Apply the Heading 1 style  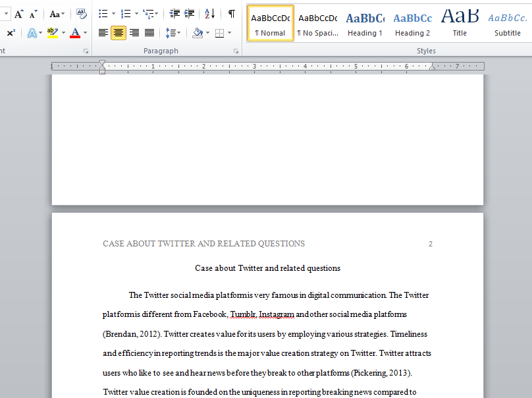(365, 24)
